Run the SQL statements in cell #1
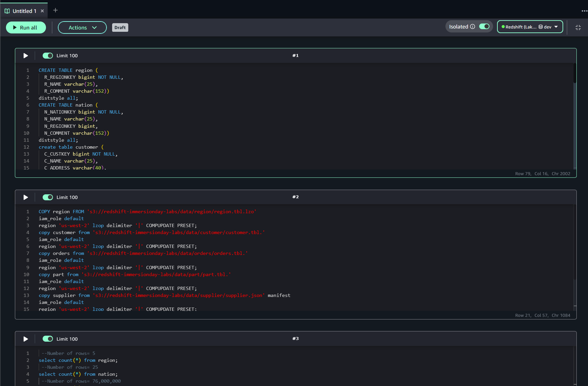 (25, 56)
